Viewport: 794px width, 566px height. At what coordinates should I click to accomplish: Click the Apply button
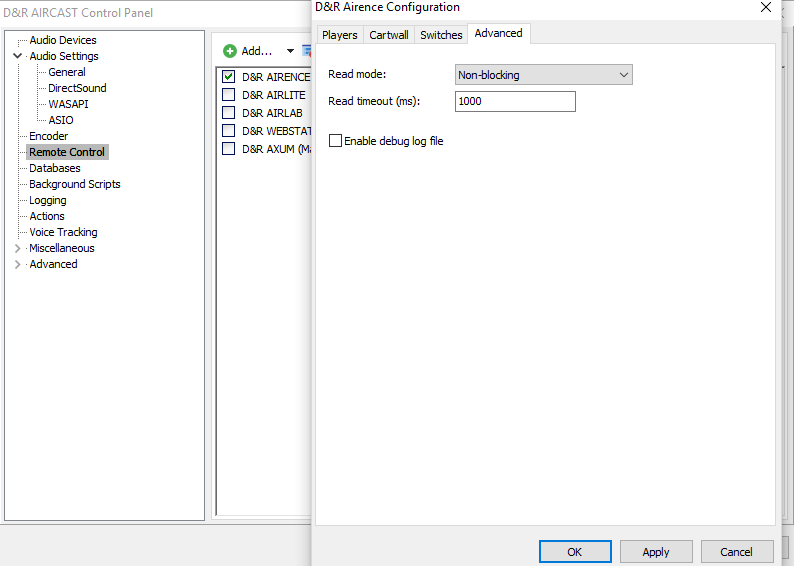(656, 552)
